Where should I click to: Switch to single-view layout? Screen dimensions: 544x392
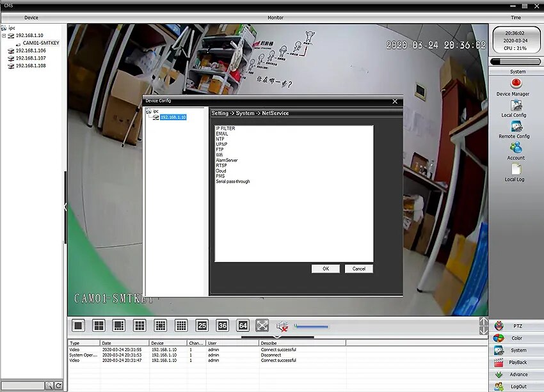[x=79, y=325]
